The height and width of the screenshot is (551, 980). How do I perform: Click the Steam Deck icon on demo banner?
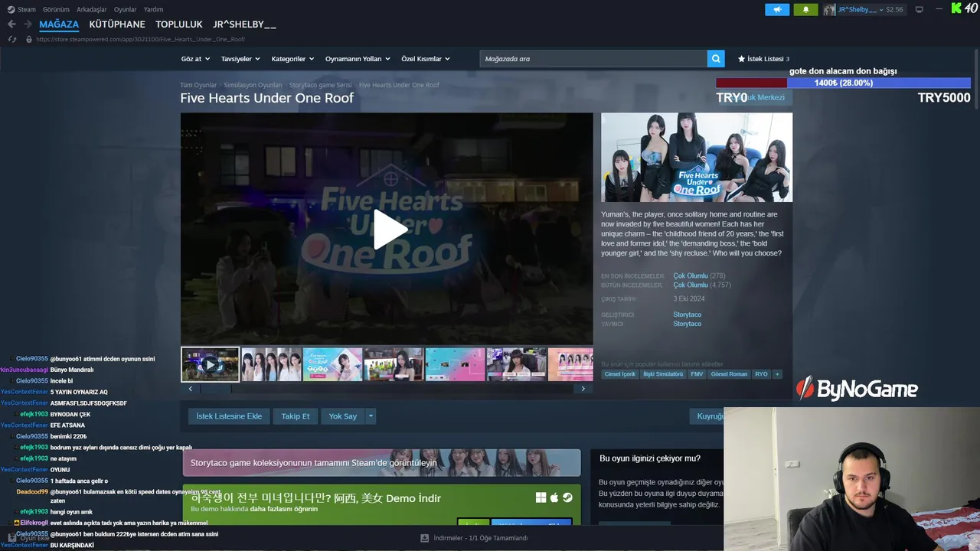[x=567, y=497]
